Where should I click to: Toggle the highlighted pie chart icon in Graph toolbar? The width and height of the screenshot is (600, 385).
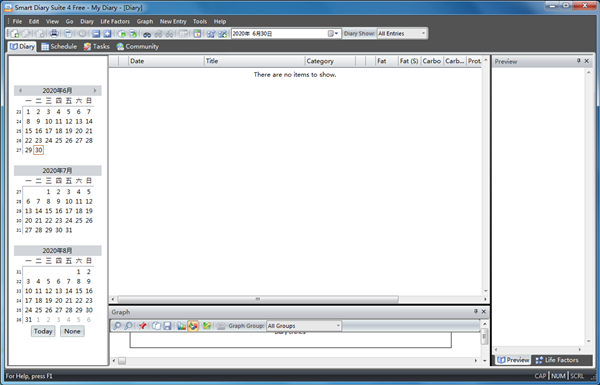(193, 326)
